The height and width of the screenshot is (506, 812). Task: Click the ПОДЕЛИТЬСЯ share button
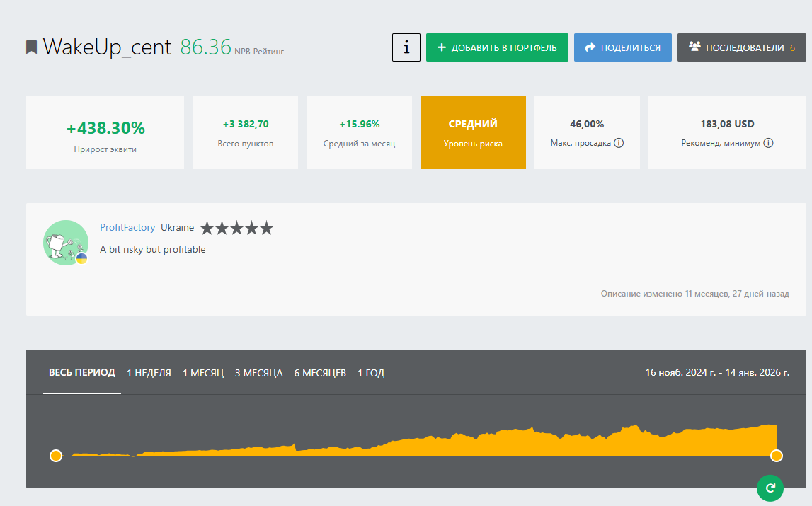(x=622, y=47)
